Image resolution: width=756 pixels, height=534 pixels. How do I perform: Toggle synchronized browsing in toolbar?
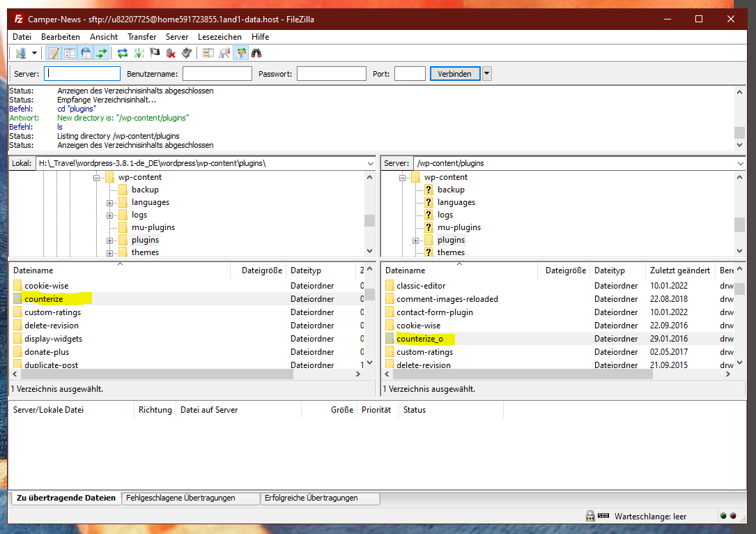tap(240, 53)
